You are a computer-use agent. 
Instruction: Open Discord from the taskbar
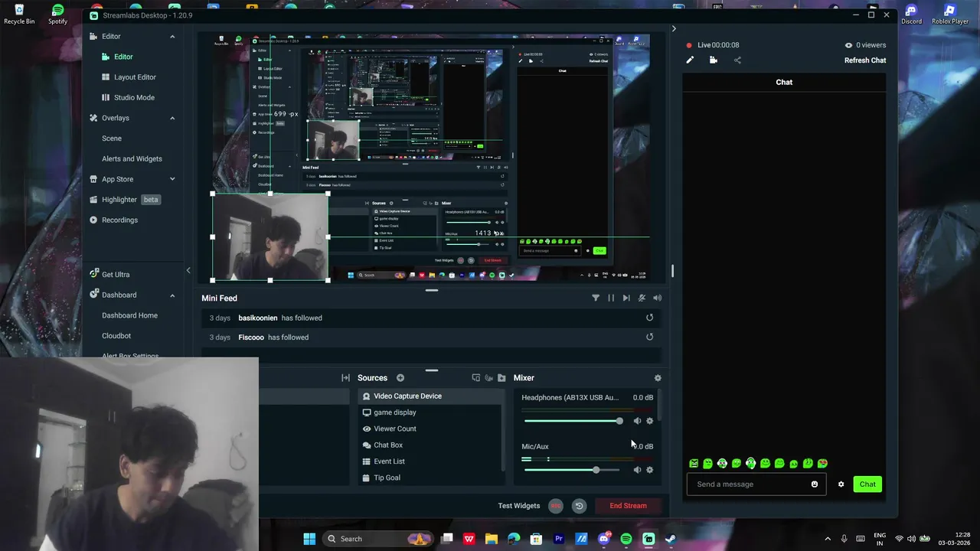(x=604, y=539)
